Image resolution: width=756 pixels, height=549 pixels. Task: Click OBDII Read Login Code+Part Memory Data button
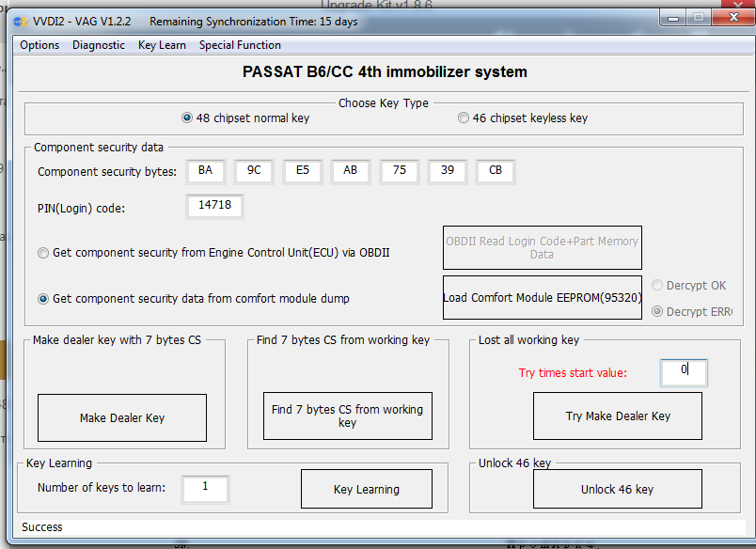pyautogui.click(x=542, y=248)
